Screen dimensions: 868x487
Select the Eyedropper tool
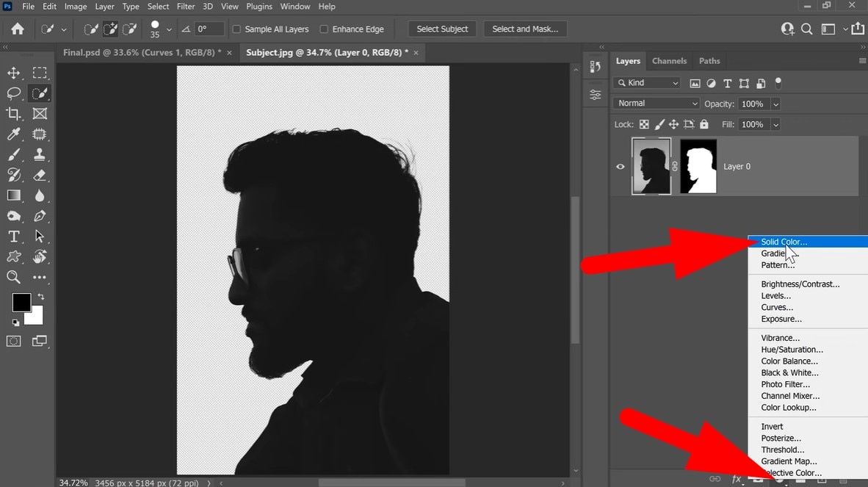coord(13,134)
